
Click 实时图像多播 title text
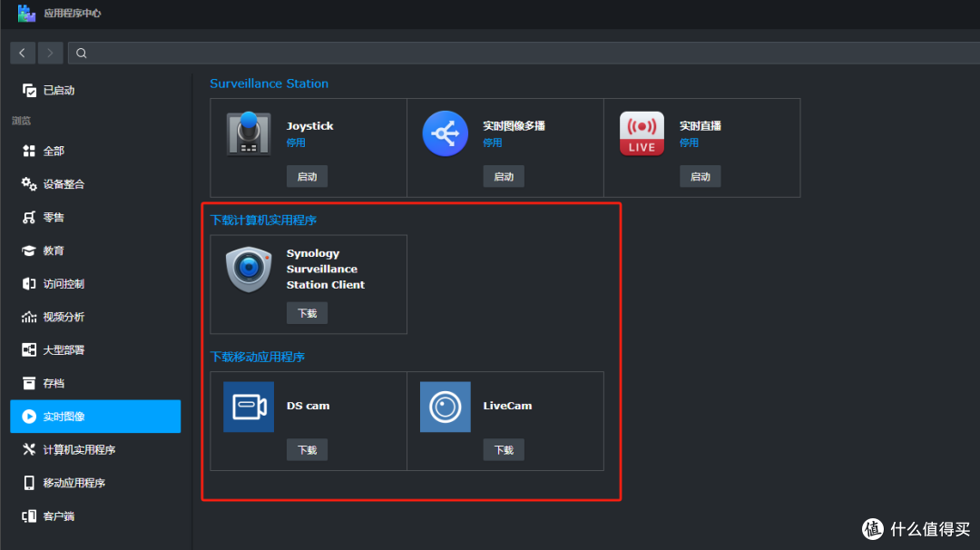(514, 125)
